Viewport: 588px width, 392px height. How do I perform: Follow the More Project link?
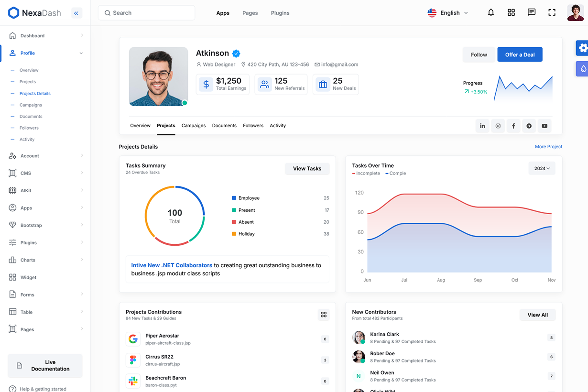[x=548, y=147]
